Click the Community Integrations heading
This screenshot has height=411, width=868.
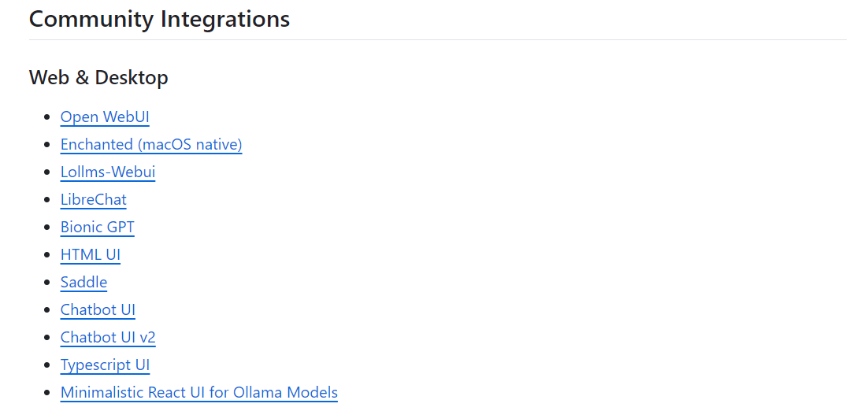[159, 19]
